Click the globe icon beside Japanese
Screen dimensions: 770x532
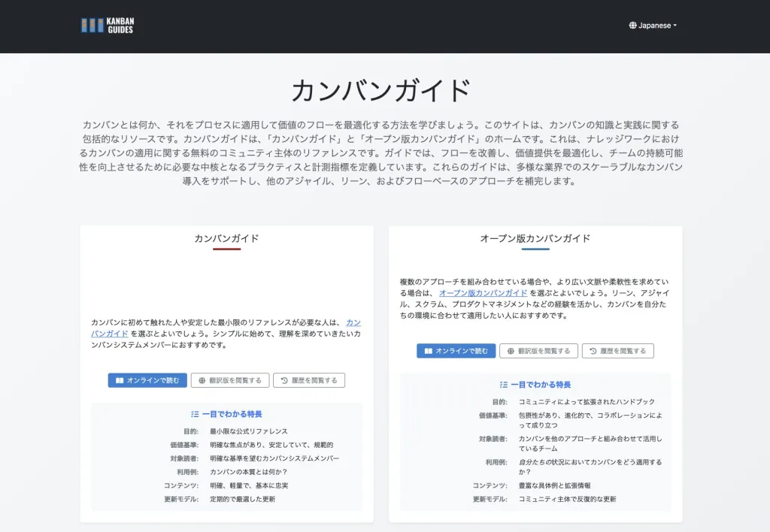(x=632, y=26)
